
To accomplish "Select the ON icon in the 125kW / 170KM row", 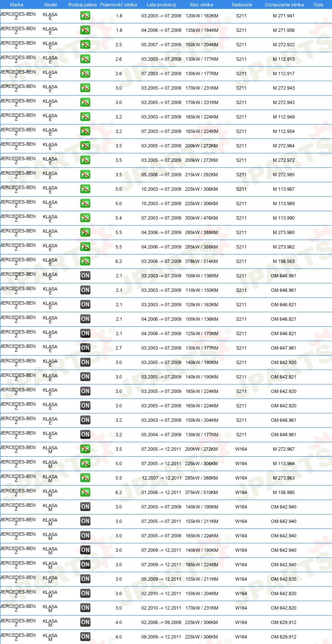I will pos(85,333).
